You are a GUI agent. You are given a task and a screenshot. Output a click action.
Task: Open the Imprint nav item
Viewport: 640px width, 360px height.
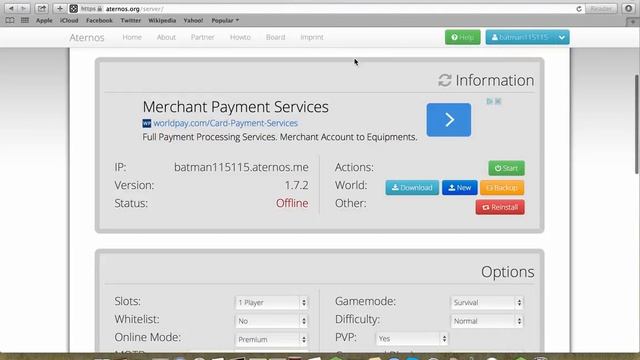pyautogui.click(x=312, y=37)
